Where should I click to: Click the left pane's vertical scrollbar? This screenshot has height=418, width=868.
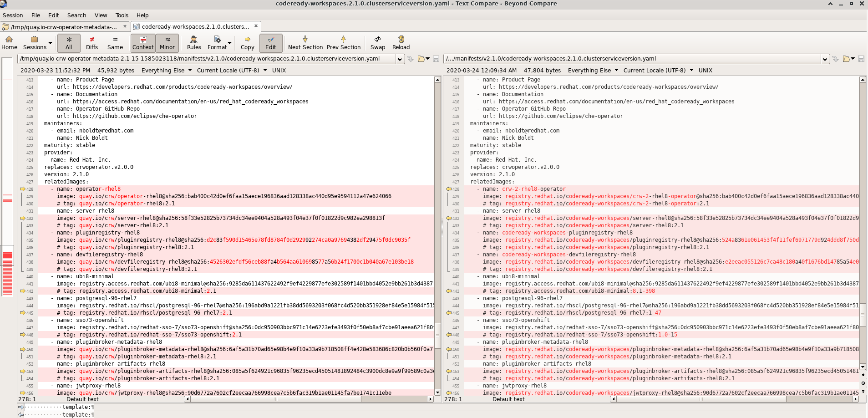(x=437, y=236)
